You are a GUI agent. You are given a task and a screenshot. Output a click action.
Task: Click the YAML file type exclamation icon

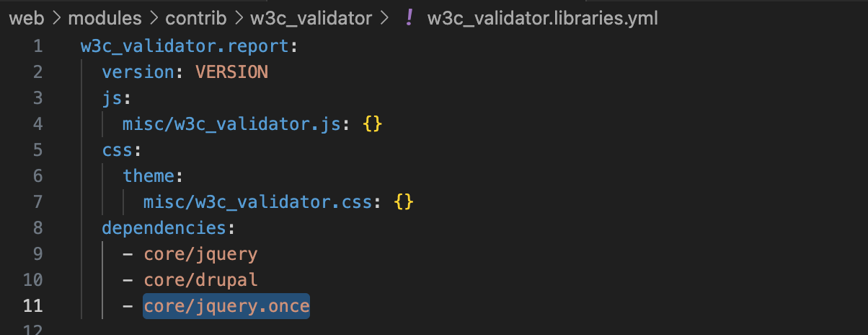click(409, 19)
